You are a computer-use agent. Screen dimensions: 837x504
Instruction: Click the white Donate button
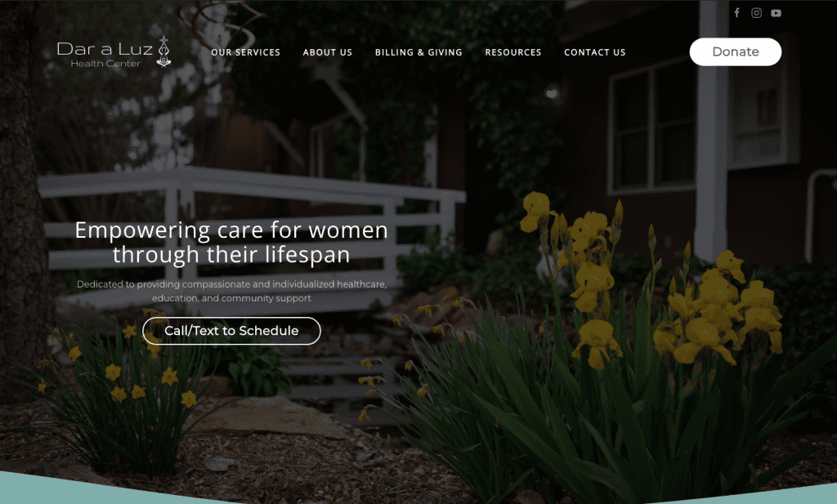(736, 51)
